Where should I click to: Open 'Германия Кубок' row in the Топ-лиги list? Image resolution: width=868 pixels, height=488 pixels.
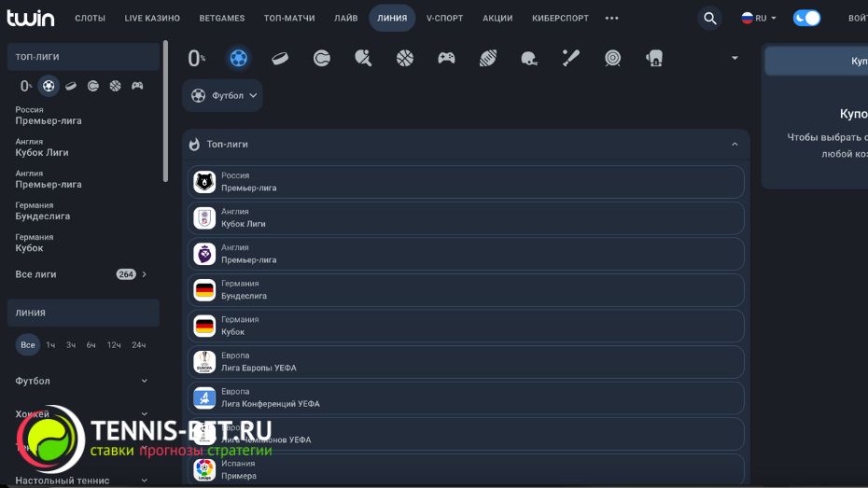click(466, 326)
